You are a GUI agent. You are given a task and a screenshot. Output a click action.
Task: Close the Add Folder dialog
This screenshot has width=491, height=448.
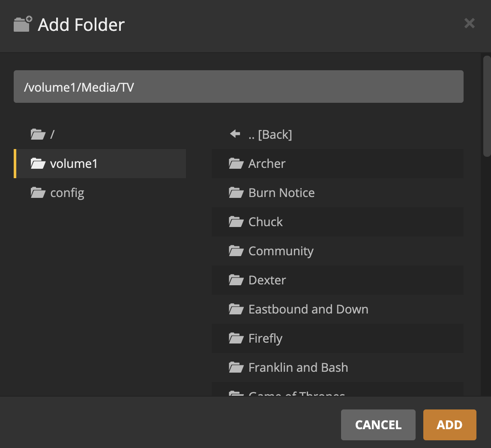pyautogui.click(x=470, y=23)
